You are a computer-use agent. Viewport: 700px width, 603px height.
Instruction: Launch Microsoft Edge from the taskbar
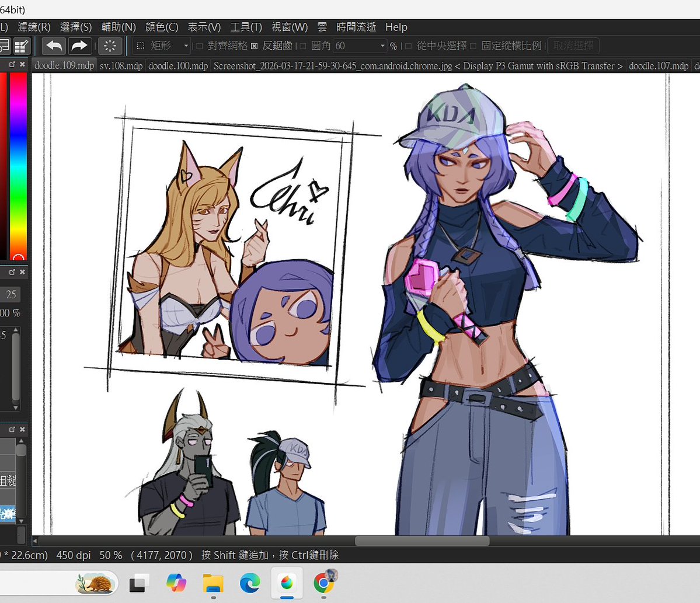pyautogui.click(x=250, y=583)
